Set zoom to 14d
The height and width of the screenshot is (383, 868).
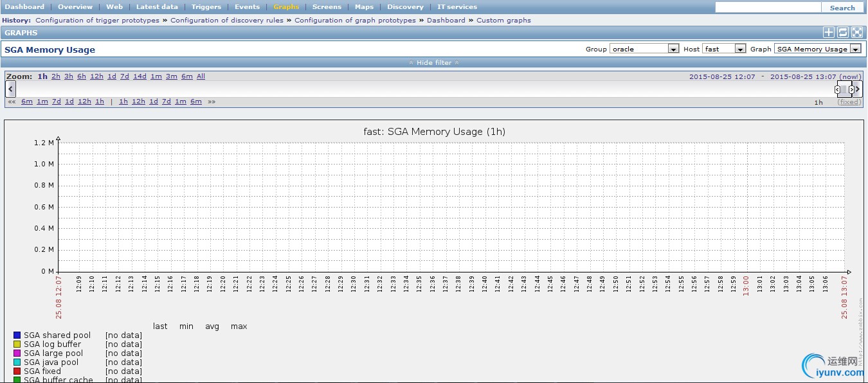pyautogui.click(x=140, y=76)
